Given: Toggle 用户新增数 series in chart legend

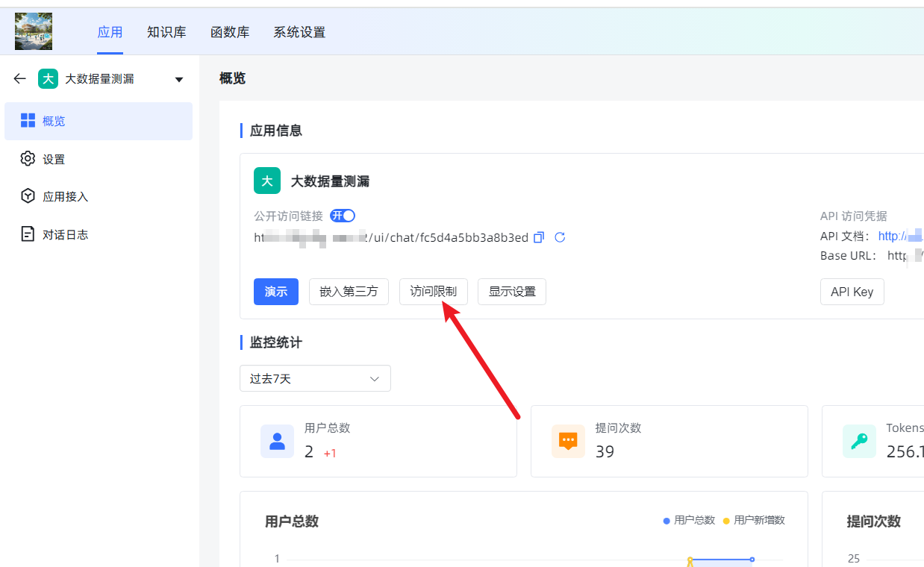Looking at the screenshot, I should [x=754, y=520].
